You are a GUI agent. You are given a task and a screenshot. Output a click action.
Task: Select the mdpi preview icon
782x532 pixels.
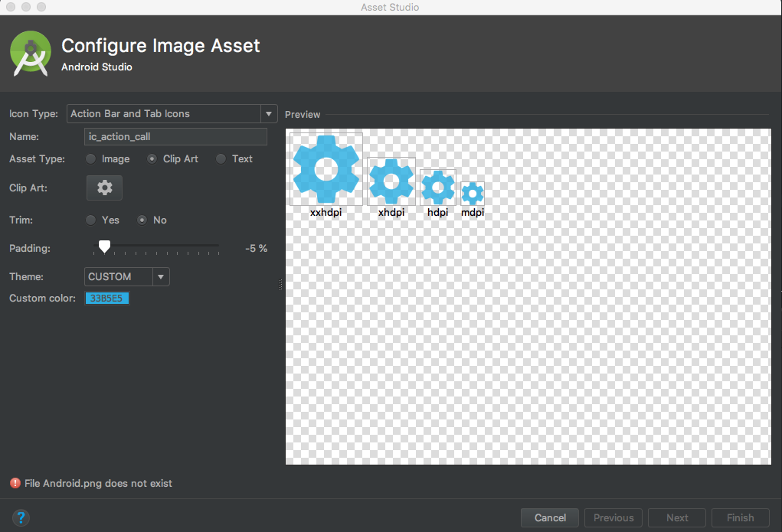coord(472,193)
